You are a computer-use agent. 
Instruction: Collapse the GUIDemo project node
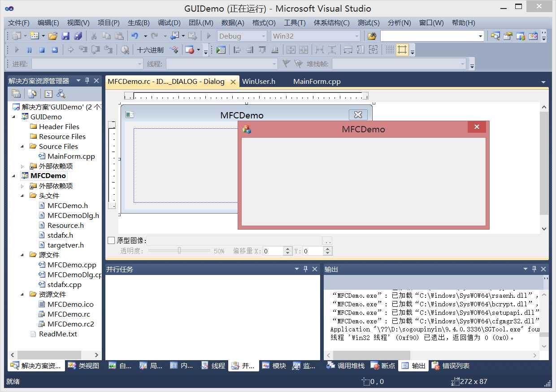click(14, 117)
